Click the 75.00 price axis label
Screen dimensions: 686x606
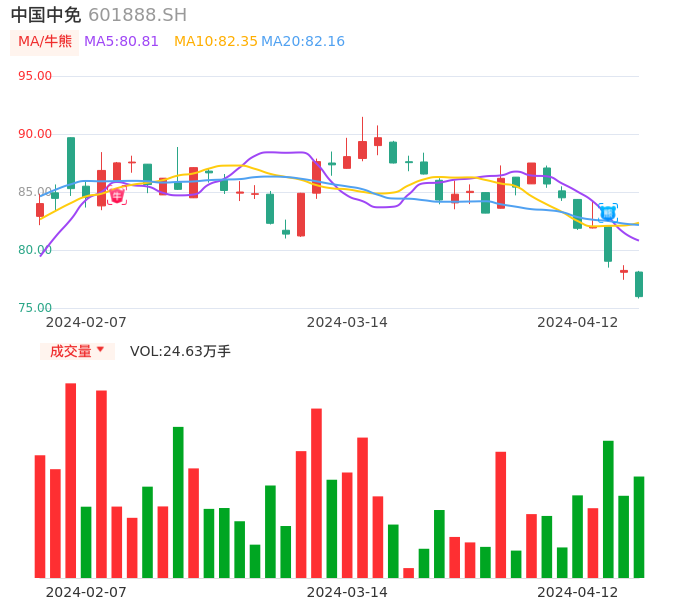(x=35, y=308)
